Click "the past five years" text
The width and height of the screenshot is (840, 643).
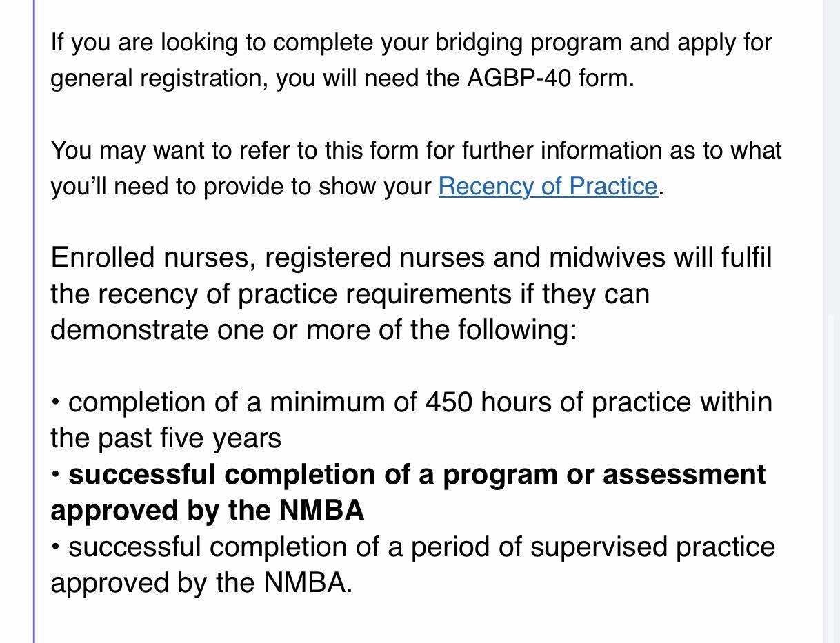click(x=166, y=438)
